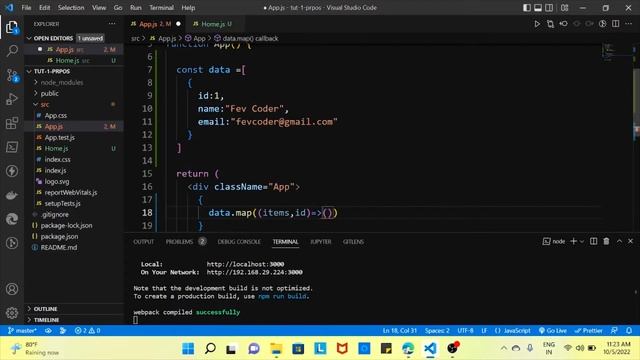Toggle Primary Side Bar layout icon

click(527, 8)
